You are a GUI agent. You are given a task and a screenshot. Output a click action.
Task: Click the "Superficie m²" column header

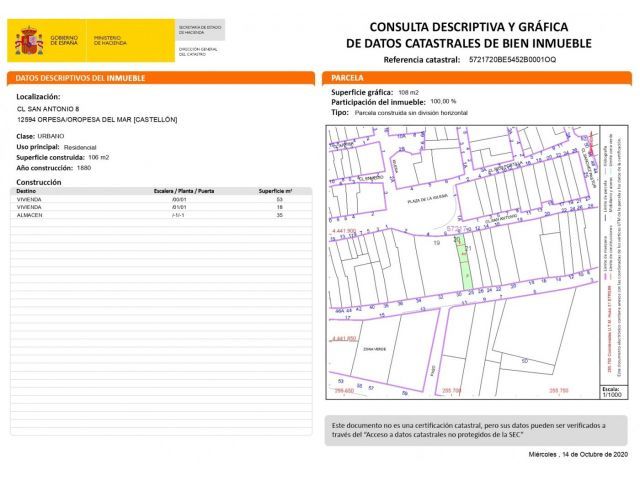(275, 191)
